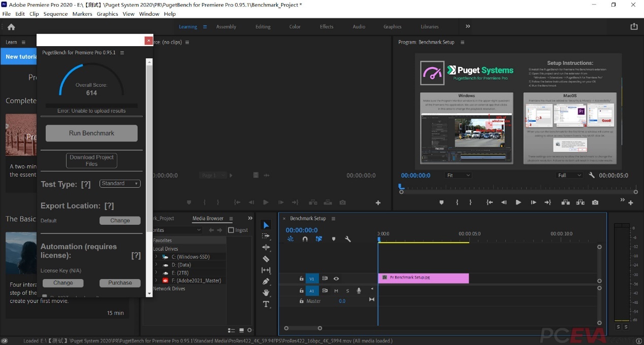Select the Slip tool

pyautogui.click(x=266, y=270)
